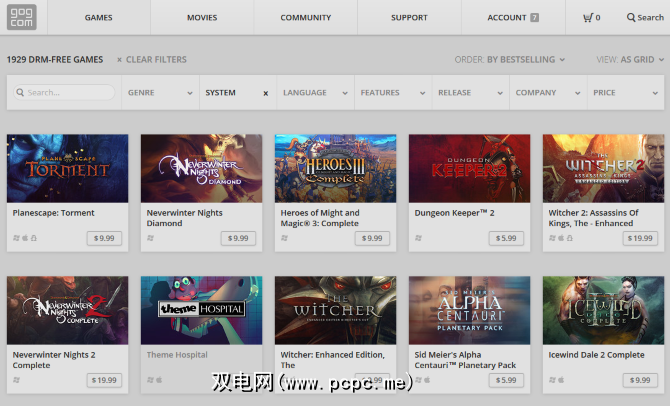Click the GOG.com logo
The image size is (670, 406).
coord(21,17)
